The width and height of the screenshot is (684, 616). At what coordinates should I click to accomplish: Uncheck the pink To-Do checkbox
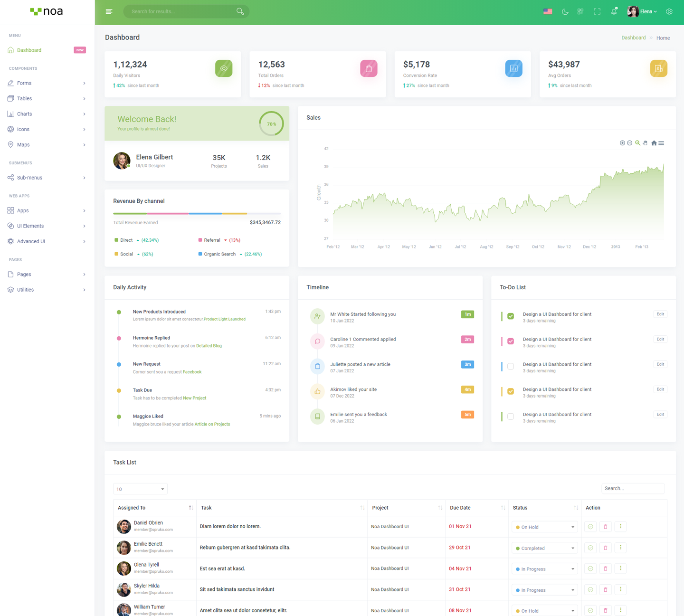[x=511, y=341]
